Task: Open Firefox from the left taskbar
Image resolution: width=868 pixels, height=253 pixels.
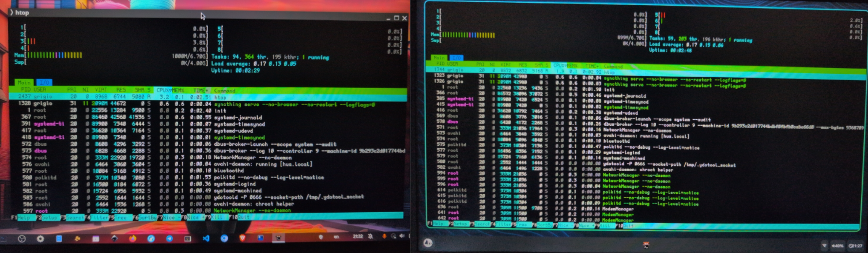Action: tap(133, 238)
